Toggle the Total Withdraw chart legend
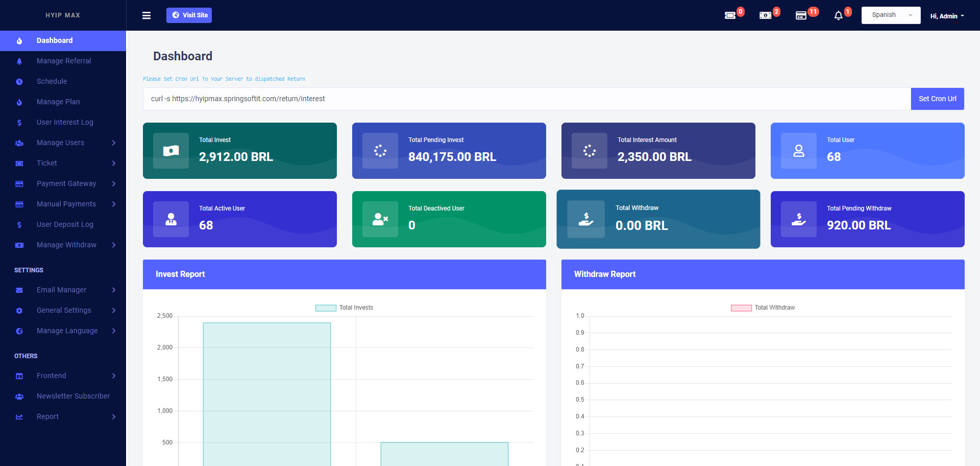The height and width of the screenshot is (466, 980). pos(763,308)
